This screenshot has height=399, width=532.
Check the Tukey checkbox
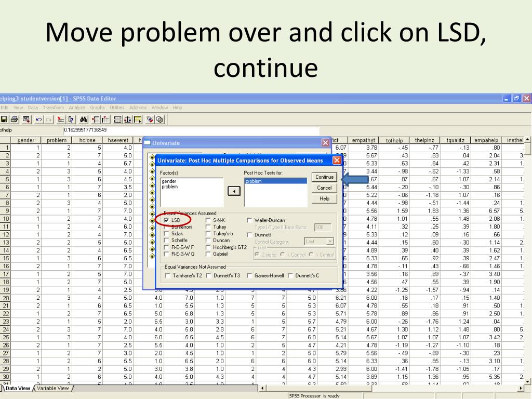(x=208, y=227)
